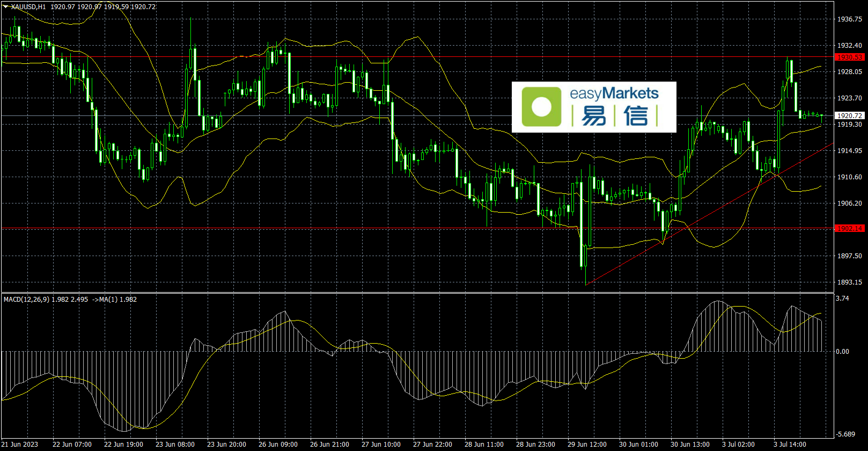Click the 28 Jun 23:00 time label
The height and width of the screenshot is (451, 868).
coord(535,445)
